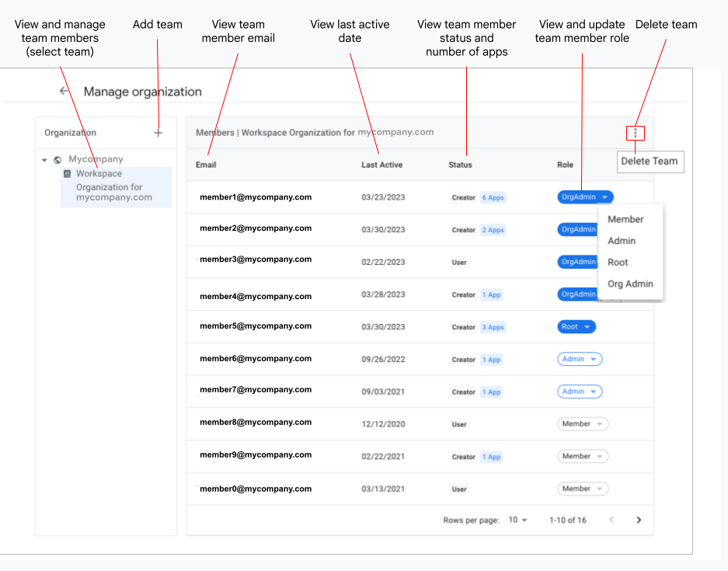Image resolution: width=728 pixels, height=571 pixels.
Task: Select member9@mycompany.com email
Action: point(256,455)
